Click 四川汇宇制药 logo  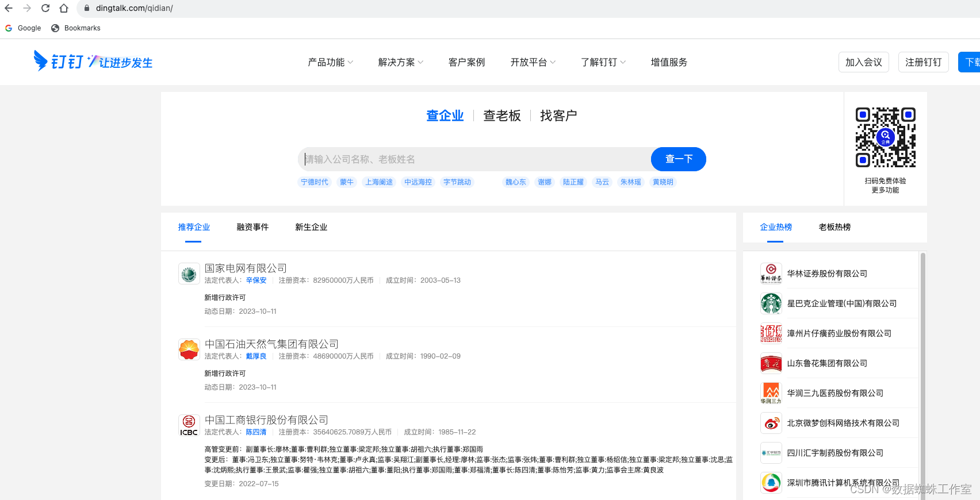[x=771, y=453]
